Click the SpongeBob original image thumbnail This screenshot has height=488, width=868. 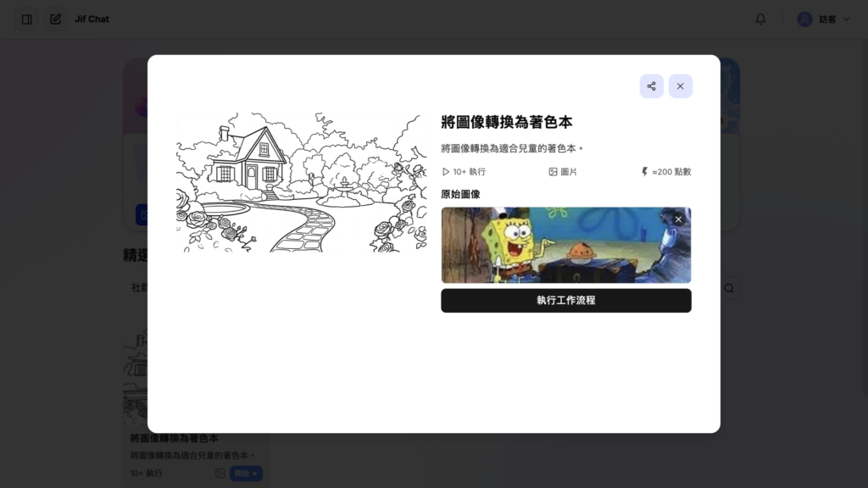(565, 245)
